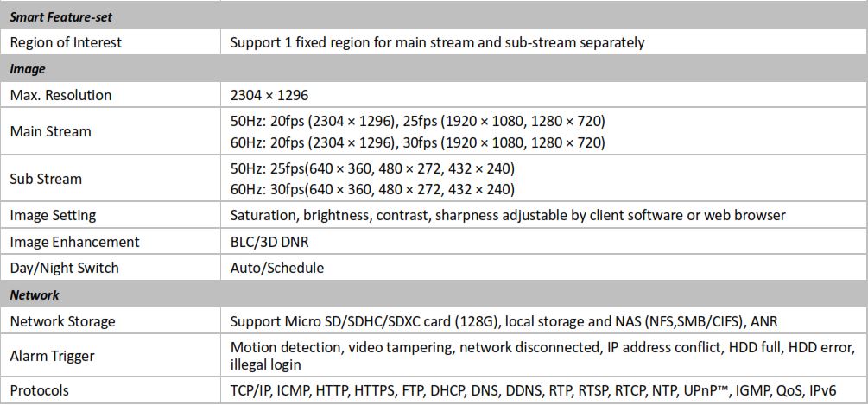Screen dimensions: 868x405
Task: Click the 50Hz sub stream 25fps line
Action: click(372, 167)
